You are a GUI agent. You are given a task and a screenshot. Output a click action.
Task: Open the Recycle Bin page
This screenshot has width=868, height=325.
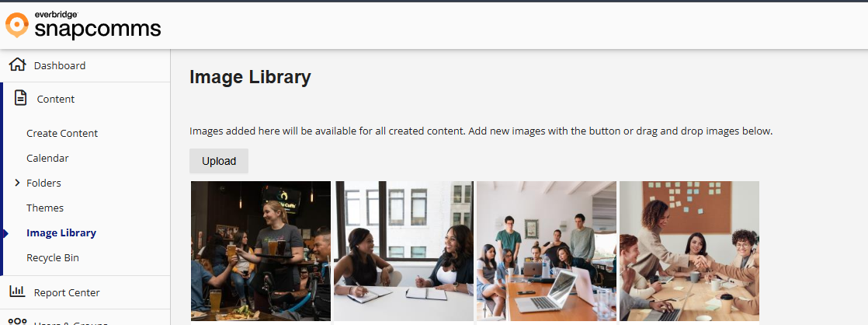53,258
